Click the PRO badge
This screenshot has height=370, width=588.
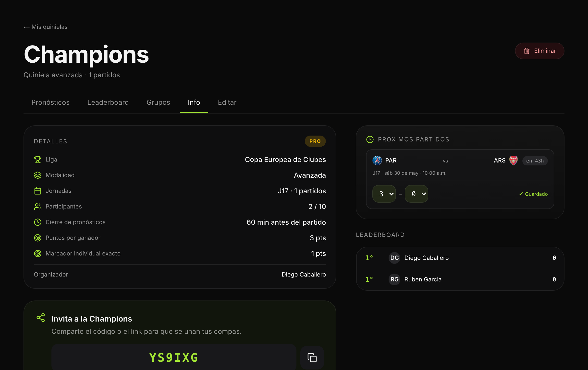[x=315, y=141]
